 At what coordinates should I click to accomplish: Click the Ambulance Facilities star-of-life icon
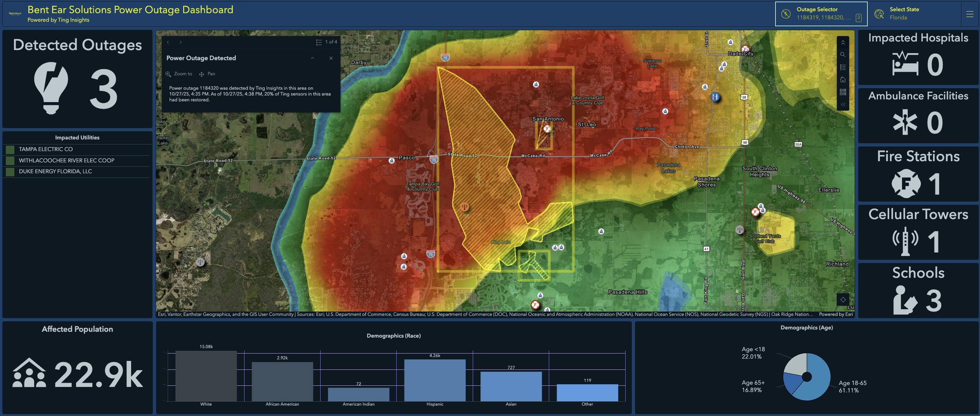coord(905,122)
